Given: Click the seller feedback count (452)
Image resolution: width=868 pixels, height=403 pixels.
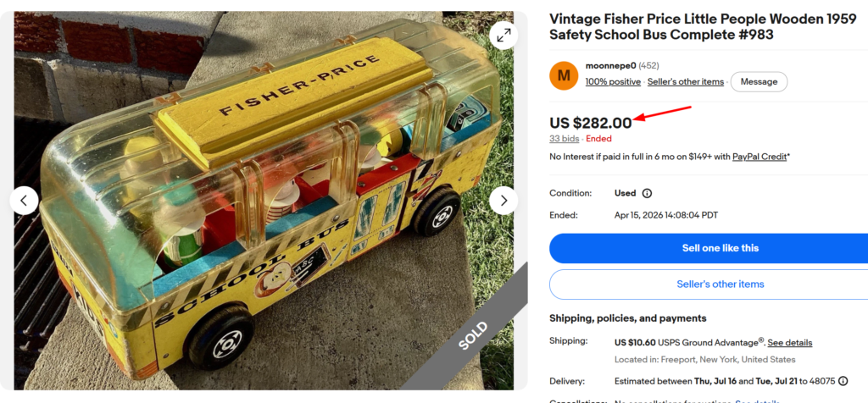Looking at the screenshot, I should coord(648,66).
